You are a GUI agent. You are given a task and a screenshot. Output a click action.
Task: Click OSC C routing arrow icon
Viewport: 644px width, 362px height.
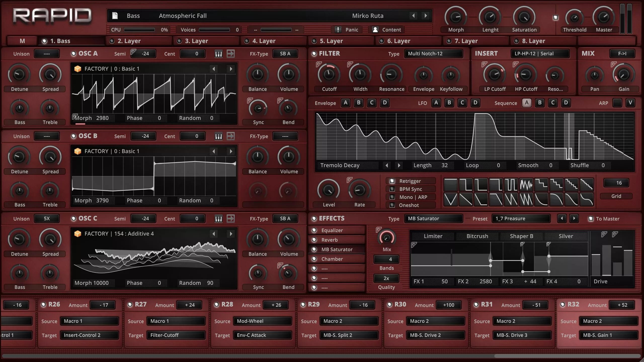(230, 218)
